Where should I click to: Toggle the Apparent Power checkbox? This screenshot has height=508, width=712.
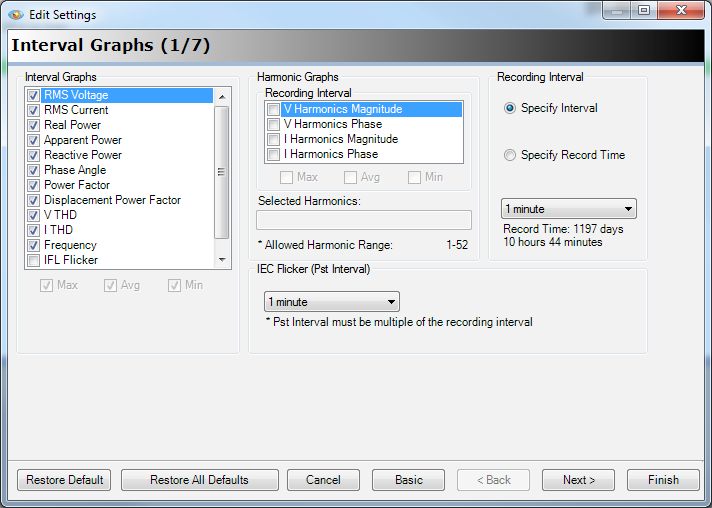(x=33, y=140)
